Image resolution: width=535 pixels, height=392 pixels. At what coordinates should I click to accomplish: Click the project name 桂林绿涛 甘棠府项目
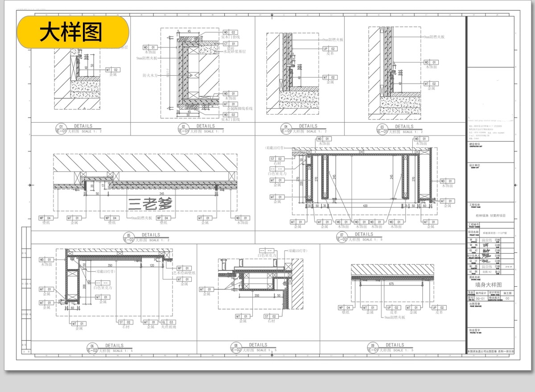click(x=491, y=215)
